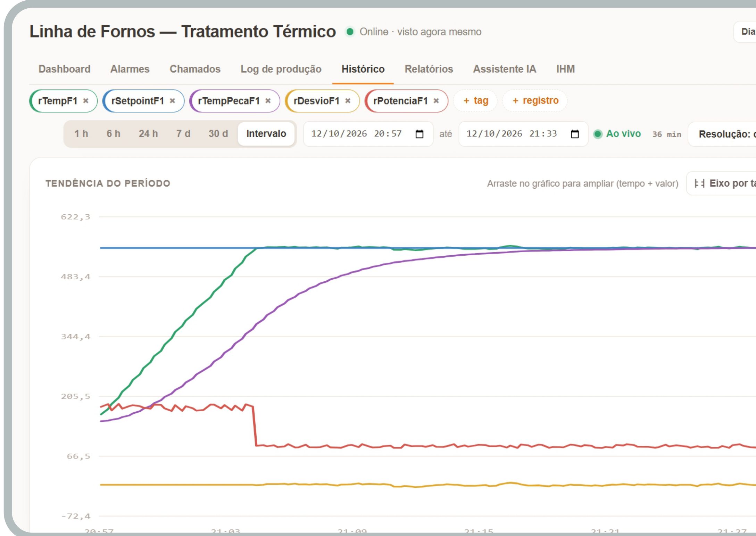Click the rTempF1 tag chip label
756x536 pixels.
coord(58,101)
